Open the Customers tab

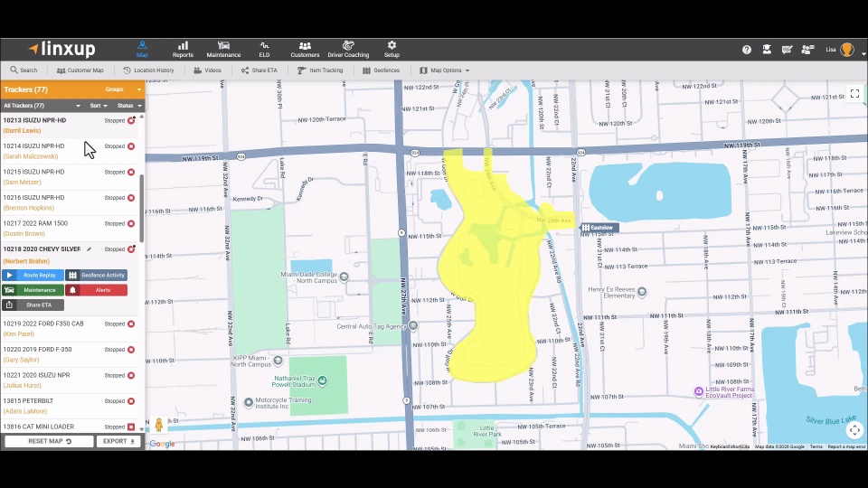point(305,49)
